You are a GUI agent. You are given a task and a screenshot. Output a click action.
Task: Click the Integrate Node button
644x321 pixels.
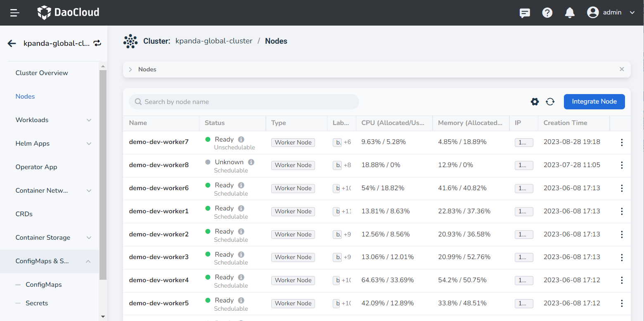coord(594,101)
